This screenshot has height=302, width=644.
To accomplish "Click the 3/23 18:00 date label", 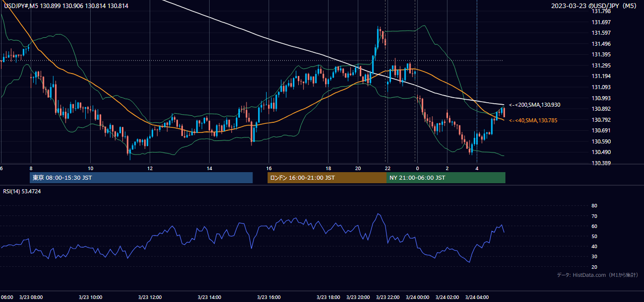I will pos(328,297).
